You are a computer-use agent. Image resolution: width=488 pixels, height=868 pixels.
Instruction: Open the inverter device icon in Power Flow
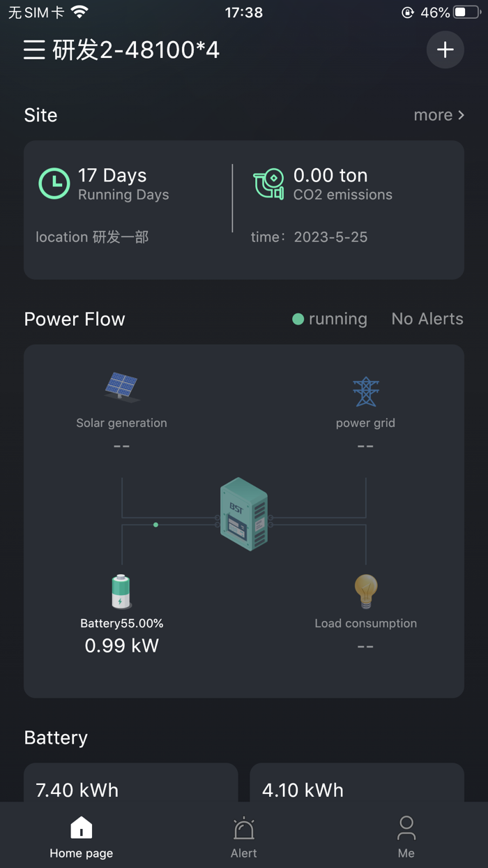tap(243, 514)
